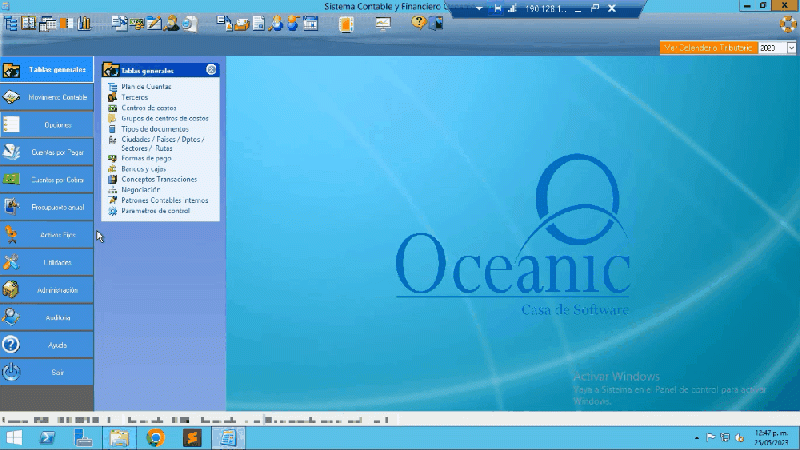Viewport: 800px width, 450px height.
Task: Open Chrome from the Windows taskbar
Action: 155,438
